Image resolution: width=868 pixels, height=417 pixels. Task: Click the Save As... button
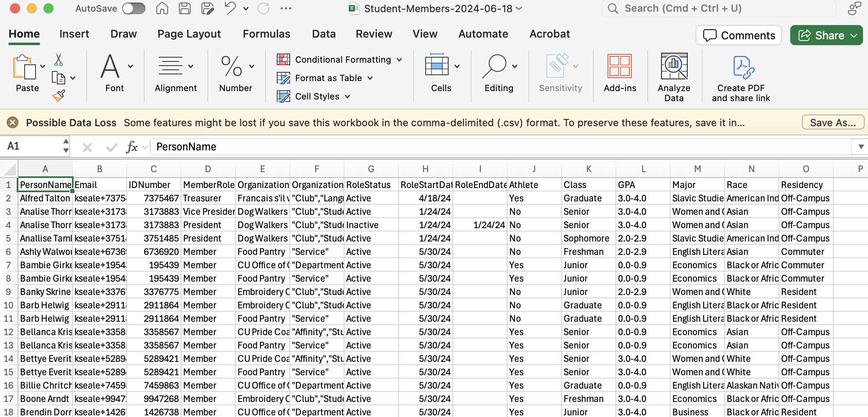(x=833, y=122)
